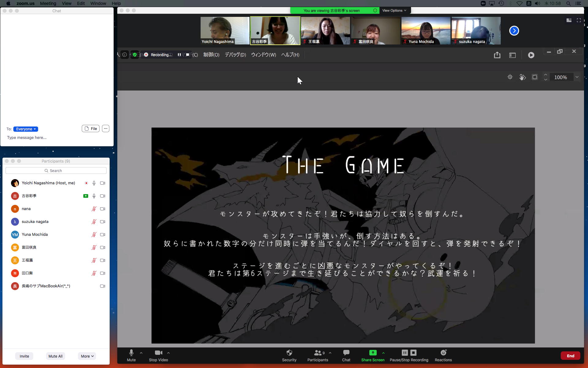Toggle Stop Video camera button

pyautogui.click(x=158, y=353)
